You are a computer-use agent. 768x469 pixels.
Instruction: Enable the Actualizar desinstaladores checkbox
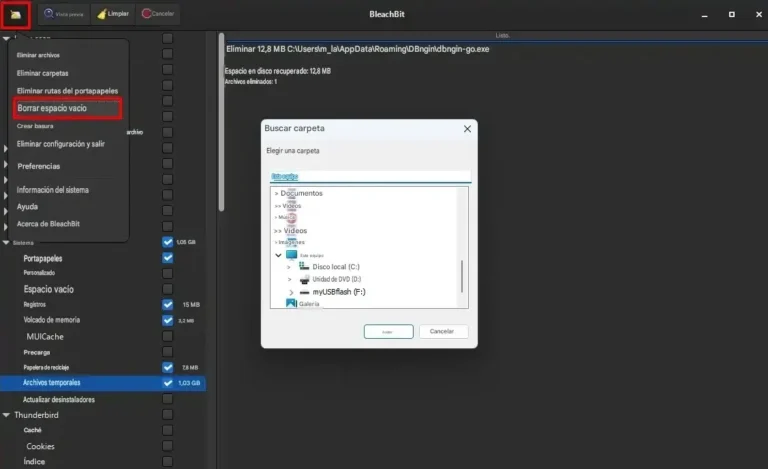click(168, 399)
